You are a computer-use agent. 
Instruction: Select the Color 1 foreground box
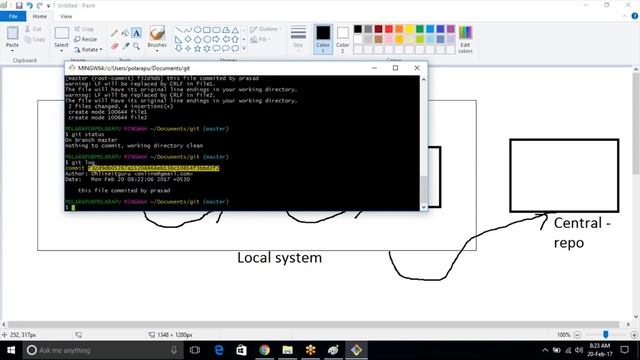(323, 39)
